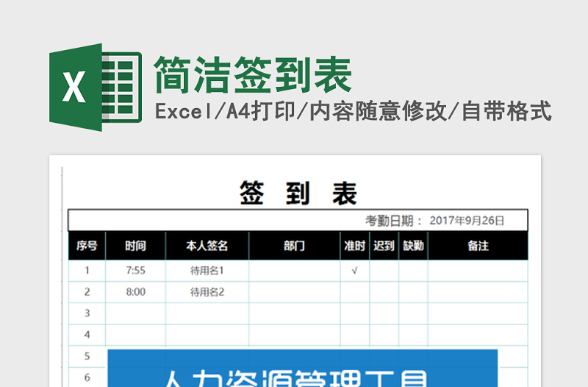The image size is (588, 387).
Task: Click the 部门 cell in 待用名1 row
Action: (295, 271)
